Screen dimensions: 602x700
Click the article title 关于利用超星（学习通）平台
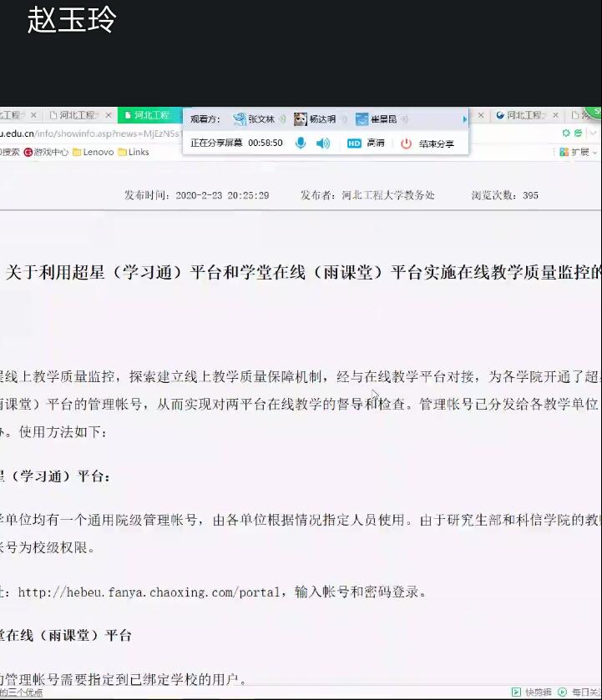303,272
